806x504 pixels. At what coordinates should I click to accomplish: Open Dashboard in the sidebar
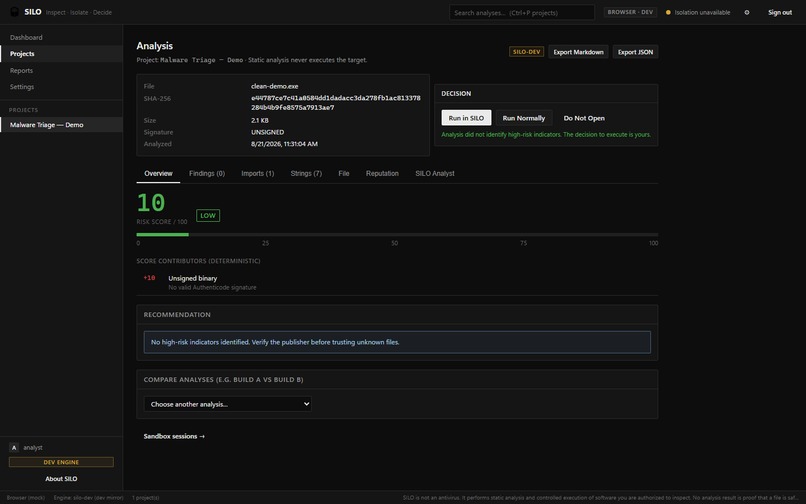61,37
